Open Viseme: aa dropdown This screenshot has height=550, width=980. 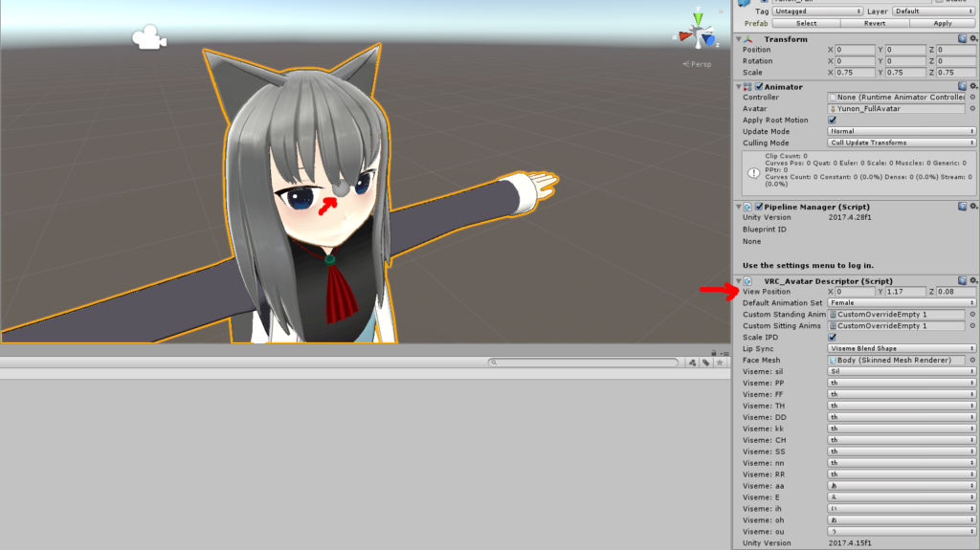902,486
